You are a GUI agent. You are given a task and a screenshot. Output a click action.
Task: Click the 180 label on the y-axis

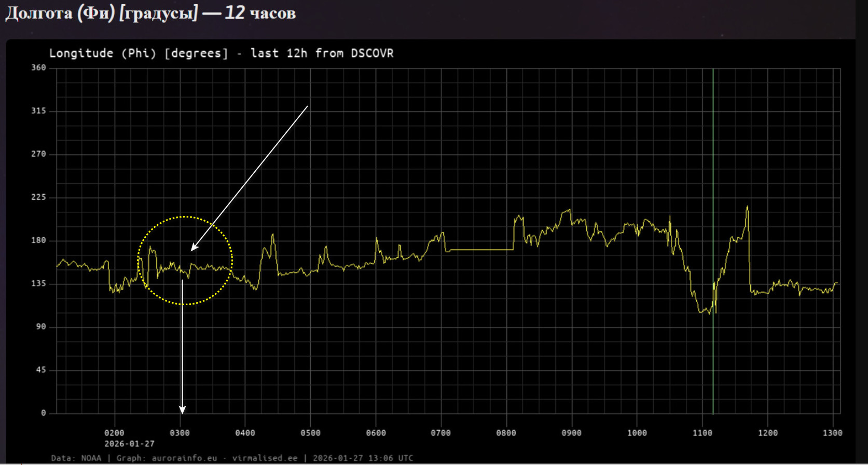click(38, 240)
